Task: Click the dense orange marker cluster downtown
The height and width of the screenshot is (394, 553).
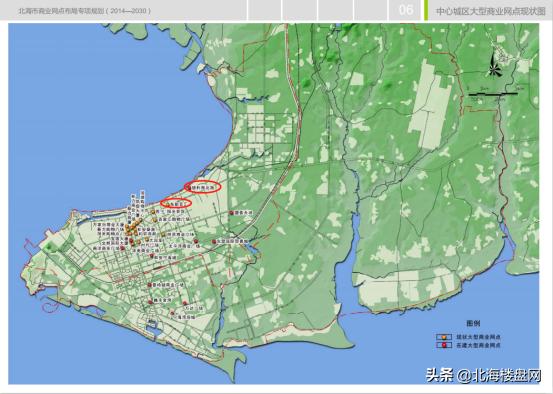Action: [132, 228]
